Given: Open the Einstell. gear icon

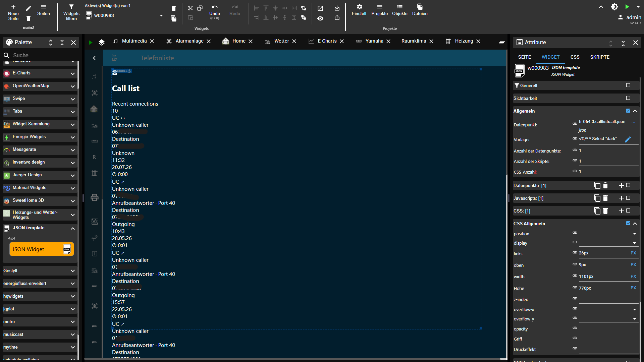Looking at the screenshot, I should click(359, 7).
